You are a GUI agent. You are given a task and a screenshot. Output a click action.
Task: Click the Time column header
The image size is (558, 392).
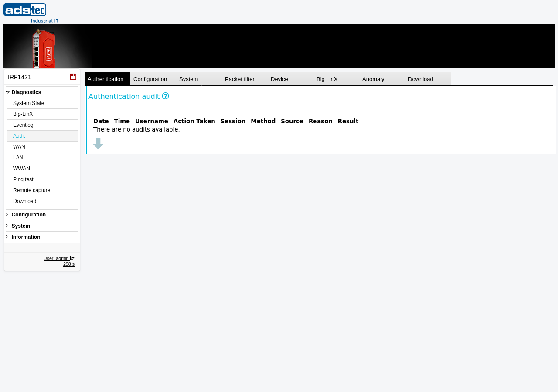point(122,121)
